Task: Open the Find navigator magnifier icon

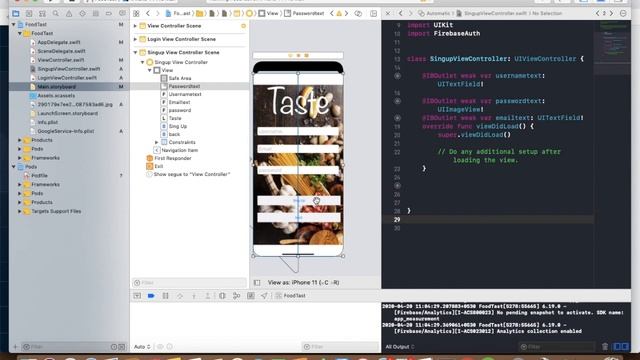Action: 56,13
